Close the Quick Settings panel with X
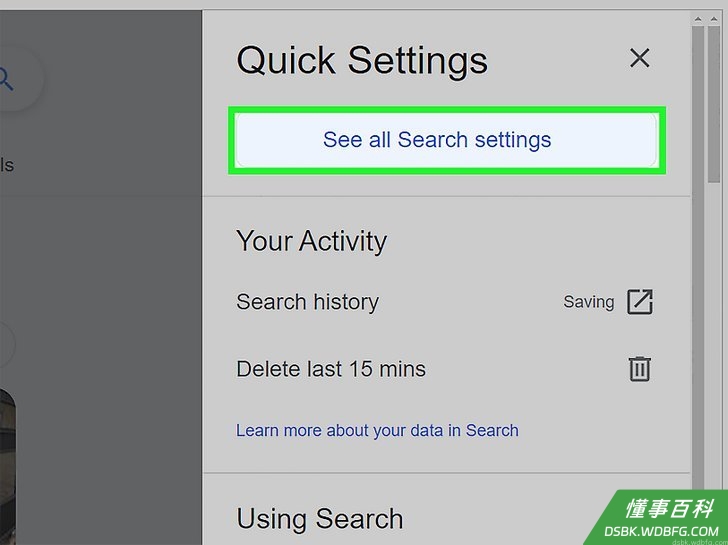The height and width of the screenshot is (545, 728). point(639,58)
